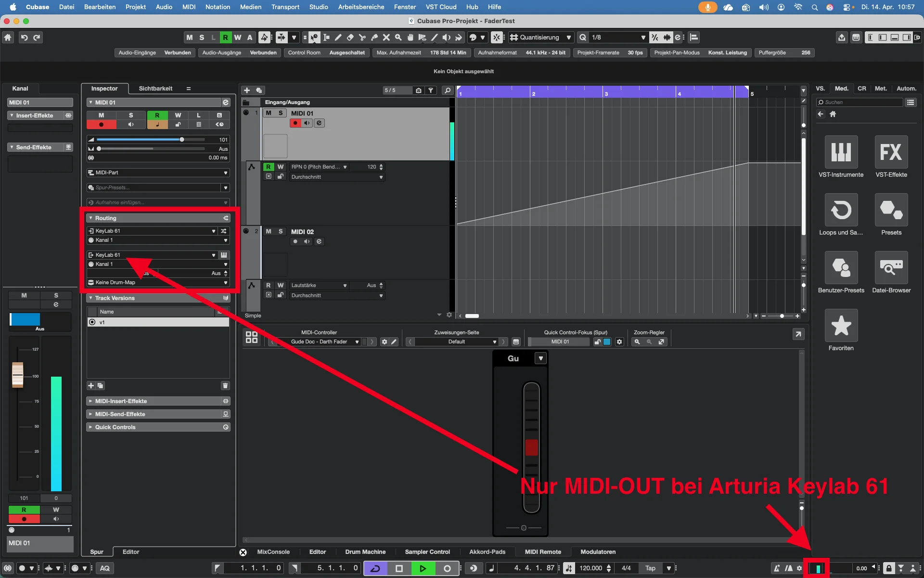The height and width of the screenshot is (578, 924).
Task: Disable Read automation in the Inspector
Action: [157, 116]
